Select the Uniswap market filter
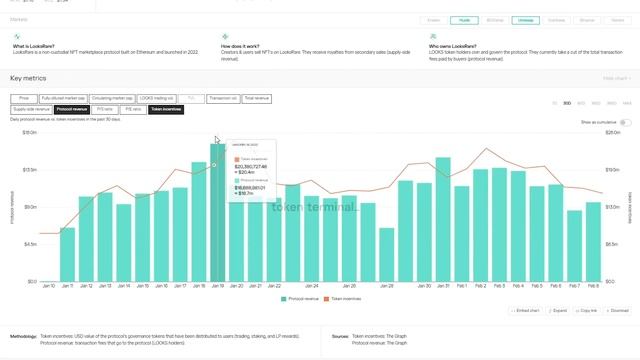The height and width of the screenshot is (360, 640). click(525, 20)
